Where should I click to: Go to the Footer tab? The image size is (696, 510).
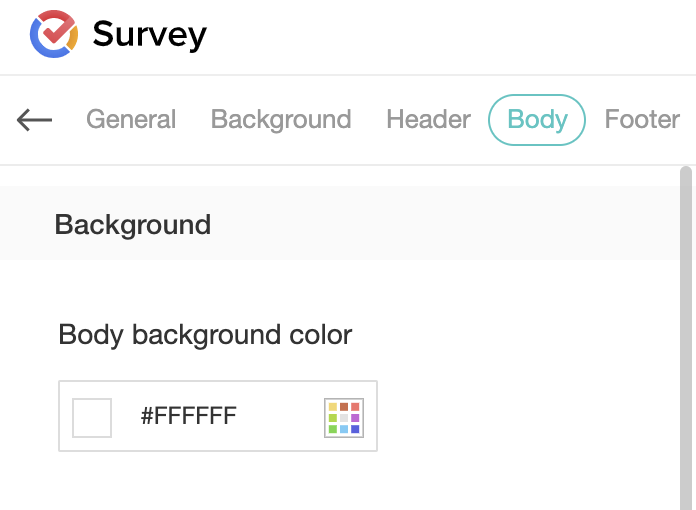[642, 120]
